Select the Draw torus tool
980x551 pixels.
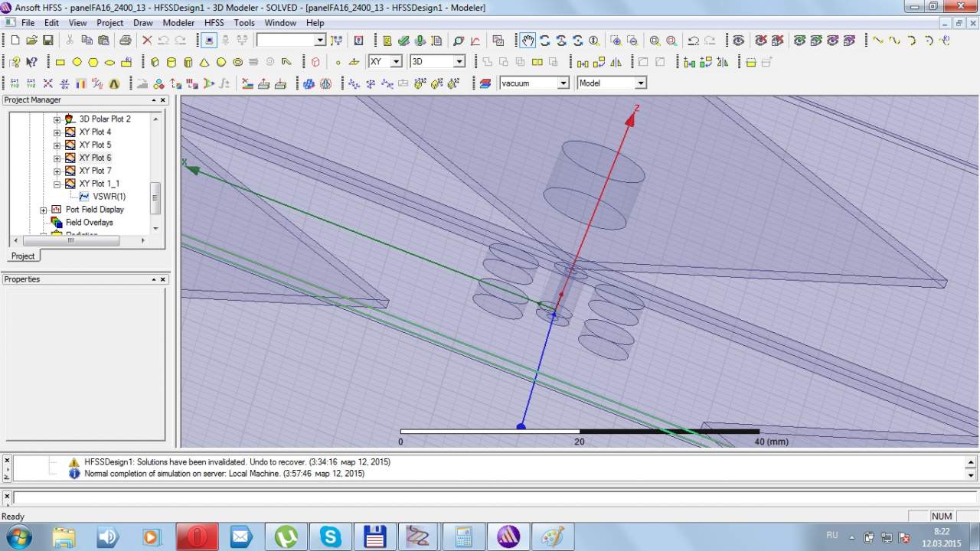point(237,62)
